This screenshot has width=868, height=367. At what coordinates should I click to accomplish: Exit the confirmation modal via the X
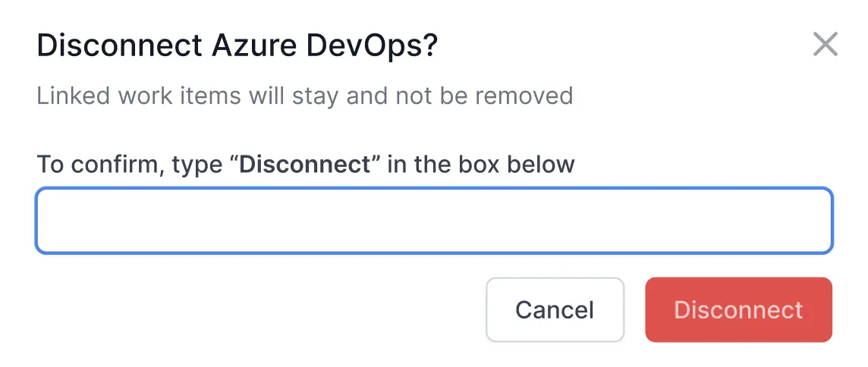[825, 45]
